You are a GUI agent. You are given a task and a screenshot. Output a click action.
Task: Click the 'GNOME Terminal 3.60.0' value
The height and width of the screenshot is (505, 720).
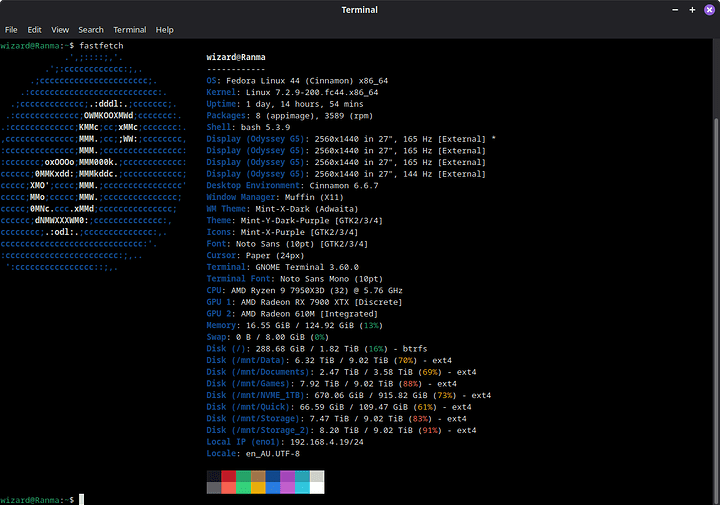pyautogui.click(x=307, y=267)
